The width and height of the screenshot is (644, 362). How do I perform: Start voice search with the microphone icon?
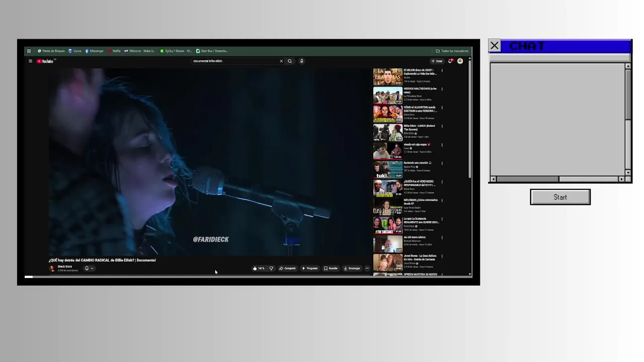coord(301,61)
